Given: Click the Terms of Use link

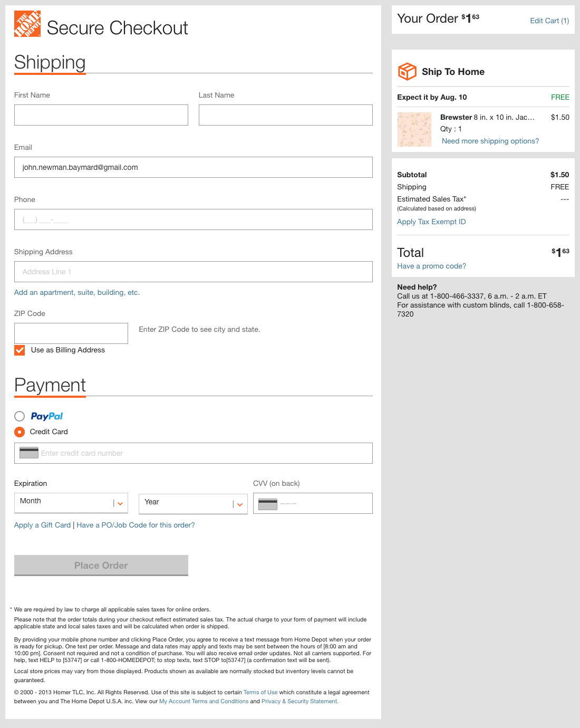Looking at the screenshot, I should 260,692.
